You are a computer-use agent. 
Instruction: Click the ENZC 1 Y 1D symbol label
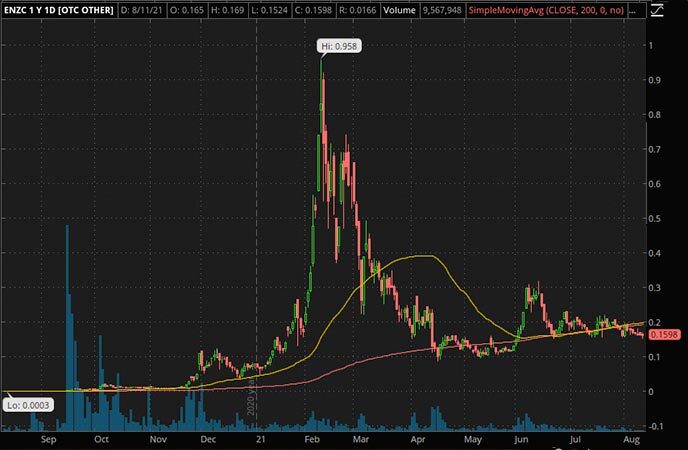click(58, 10)
